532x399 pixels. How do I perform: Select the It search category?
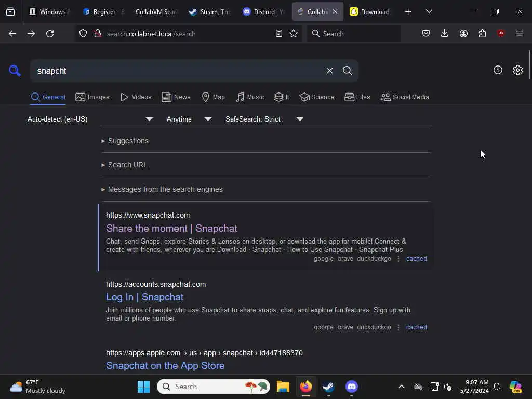click(x=282, y=97)
